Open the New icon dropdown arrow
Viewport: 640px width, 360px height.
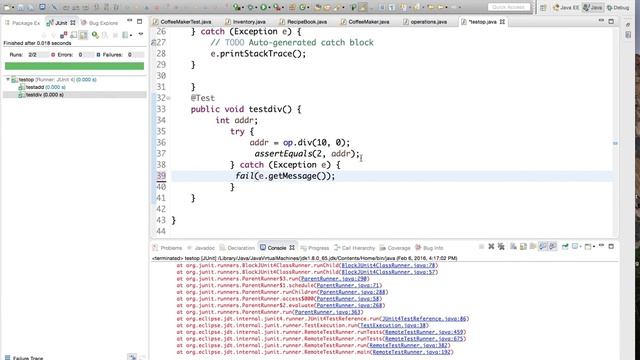[x=13, y=7]
